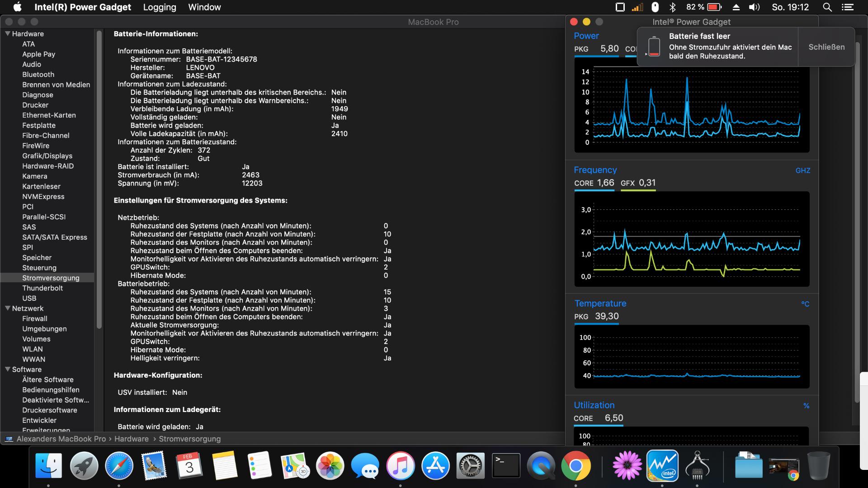Viewport: 868px width, 488px height.
Task: Click the Google Chrome dock icon
Action: click(x=576, y=466)
